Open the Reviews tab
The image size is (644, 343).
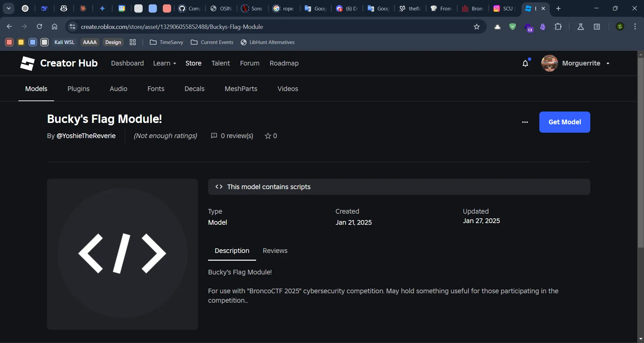click(x=275, y=251)
